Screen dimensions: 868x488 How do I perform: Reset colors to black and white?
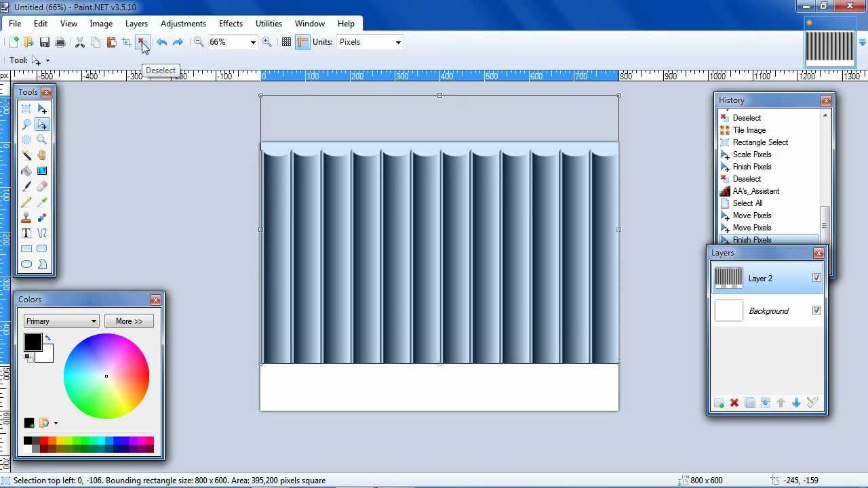(x=28, y=357)
